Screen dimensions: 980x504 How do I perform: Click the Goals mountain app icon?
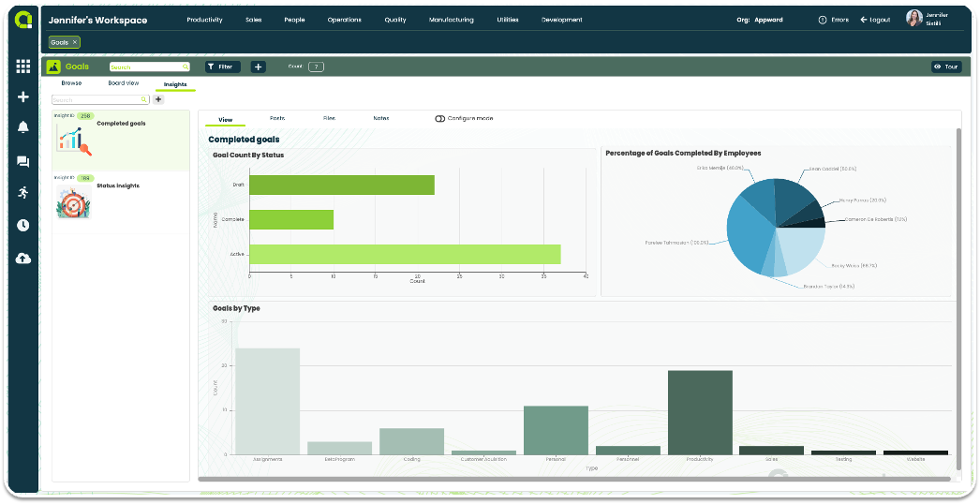(53, 67)
